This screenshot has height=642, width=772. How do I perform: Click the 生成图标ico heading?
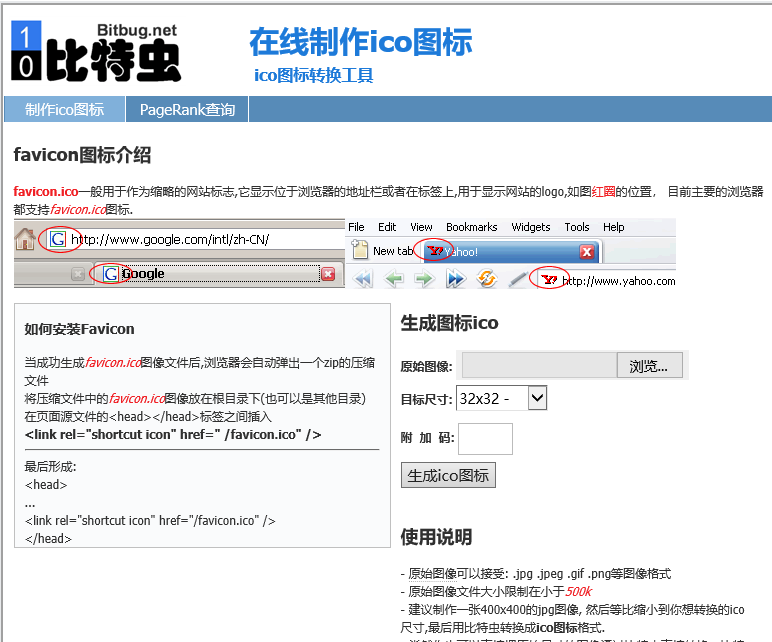(450, 323)
